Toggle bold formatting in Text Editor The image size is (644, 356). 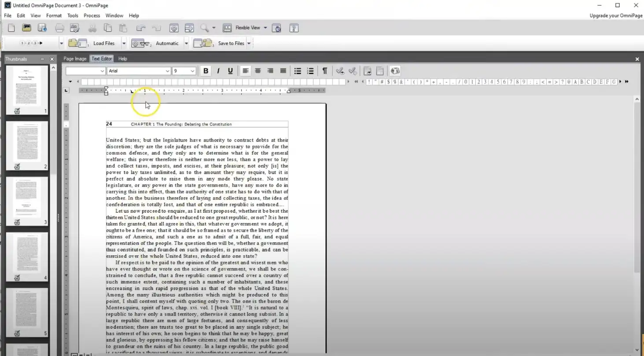206,71
